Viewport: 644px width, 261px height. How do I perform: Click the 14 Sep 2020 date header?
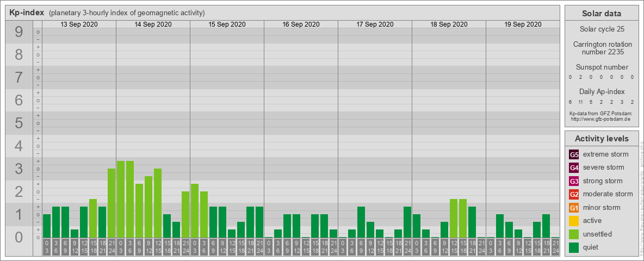tap(153, 24)
